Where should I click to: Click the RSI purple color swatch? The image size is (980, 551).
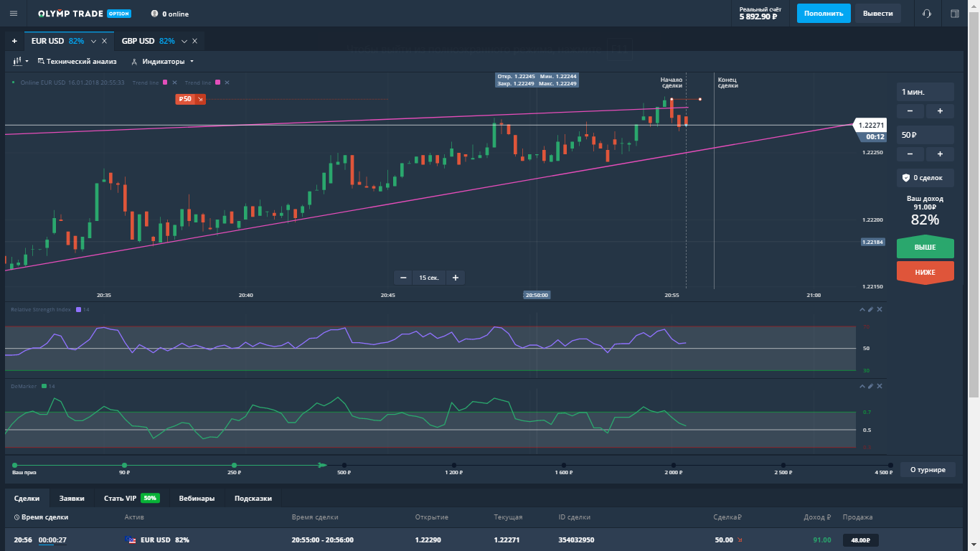[78, 309]
